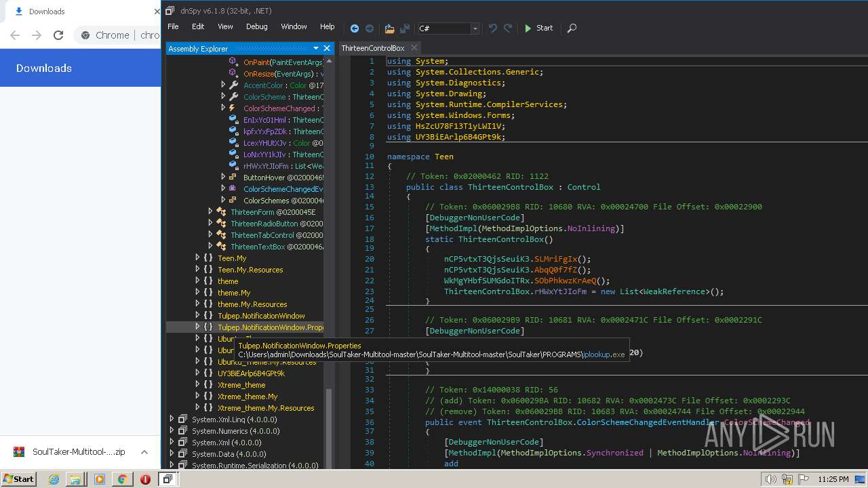
Task: Click the Assembly Explorer vertical scrollbar thumb
Action: click(328, 429)
